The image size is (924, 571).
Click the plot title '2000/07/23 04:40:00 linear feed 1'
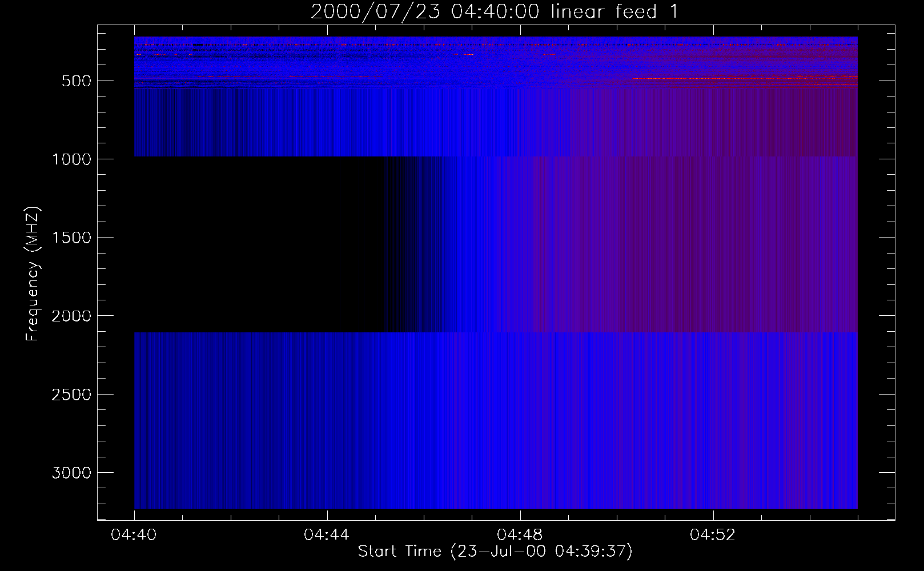coord(495,11)
